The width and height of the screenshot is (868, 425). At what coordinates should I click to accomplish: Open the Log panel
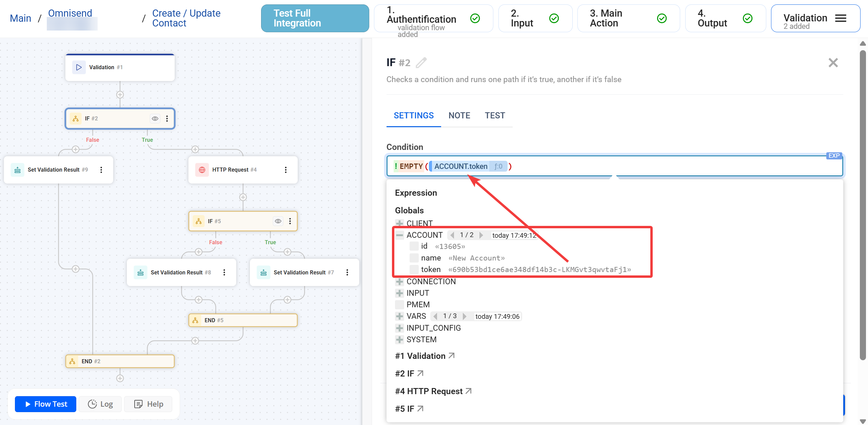(x=100, y=404)
